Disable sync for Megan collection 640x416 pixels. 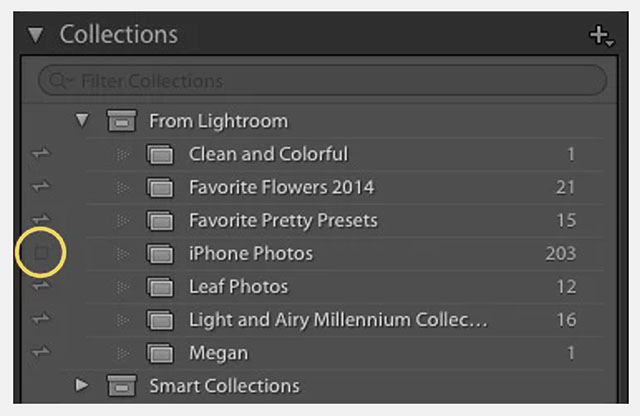[x=41, y=351]
